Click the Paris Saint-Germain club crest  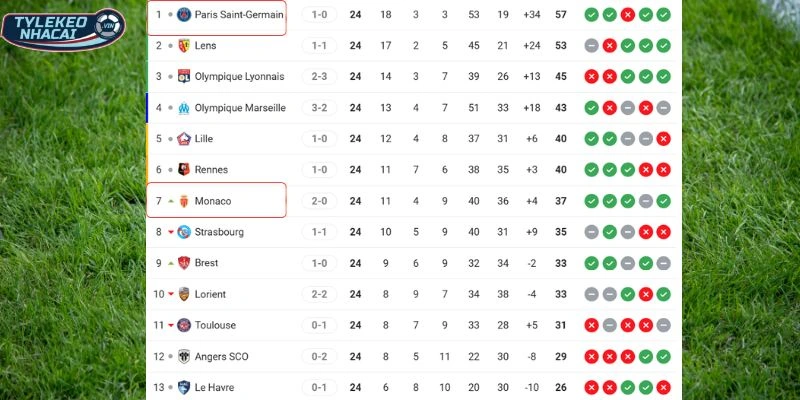tap(184, 15)
